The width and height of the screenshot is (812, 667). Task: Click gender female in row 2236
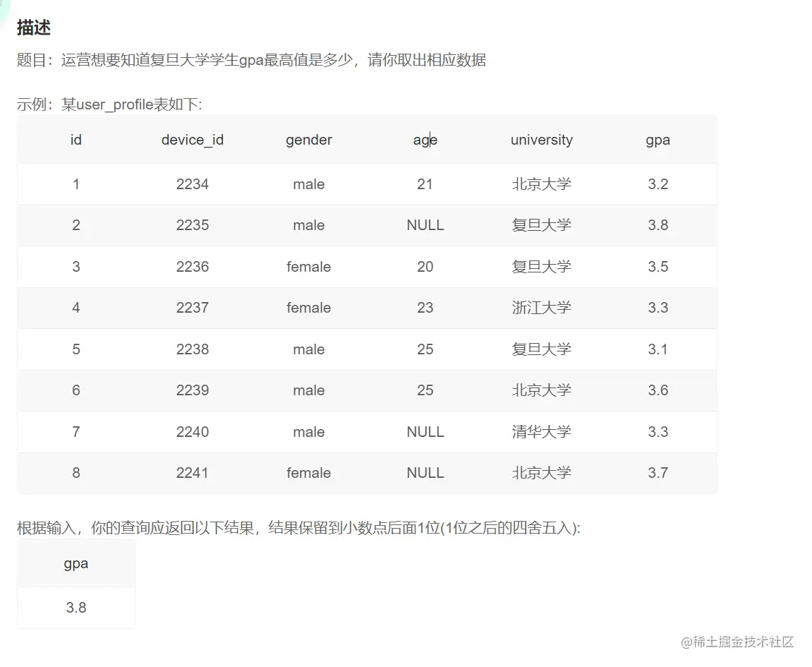pos(308,267)
